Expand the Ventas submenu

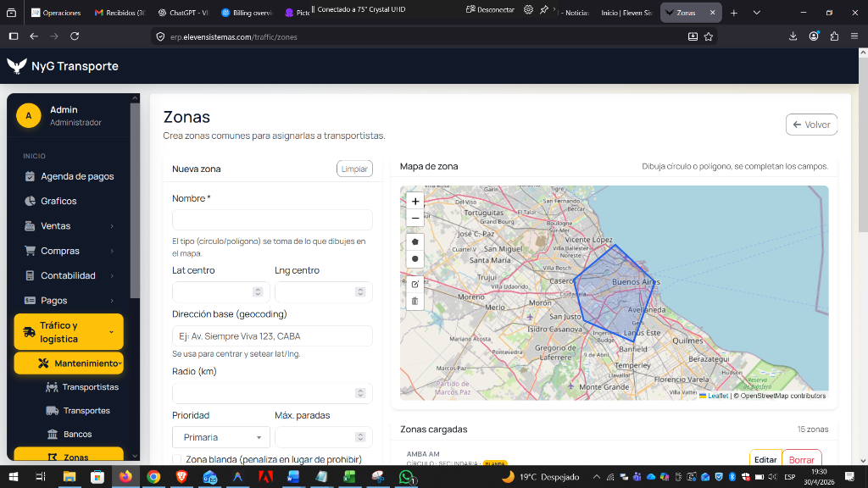click(70, 225)
